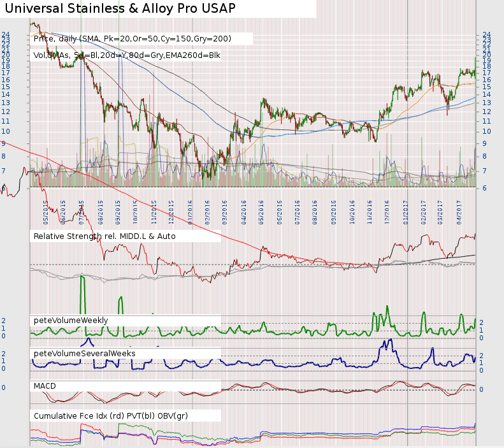Image resolution: width=504 pixels, height=448 pixels.
Task: Click price level 13 on the left axis
Action: 6,103
